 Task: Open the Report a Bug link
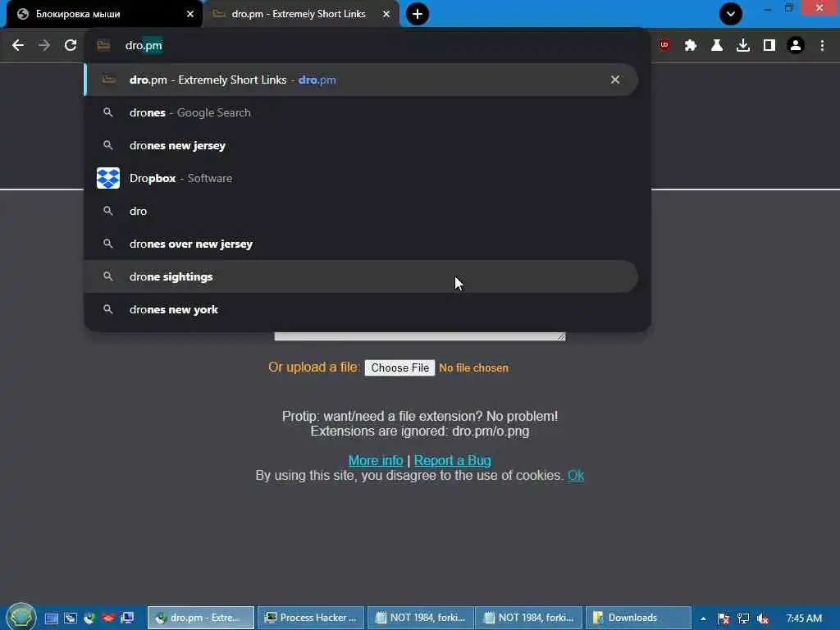point(452,461)
